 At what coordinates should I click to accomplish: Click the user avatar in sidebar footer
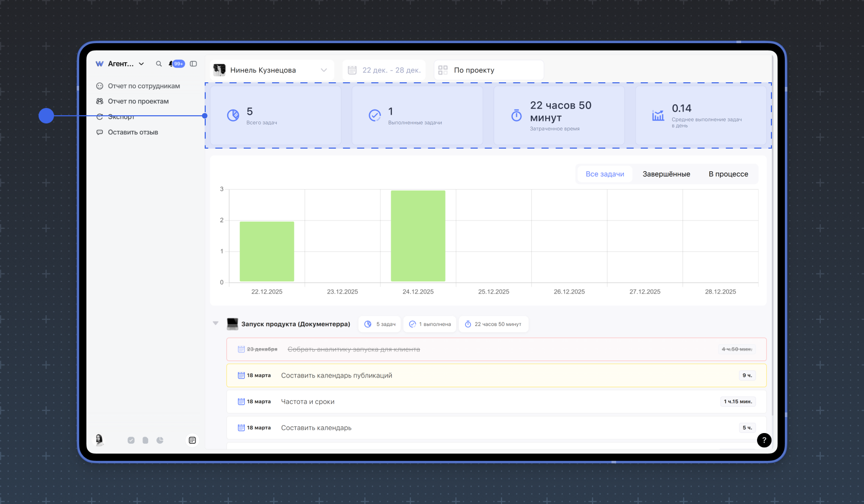(x=99, y=440)
